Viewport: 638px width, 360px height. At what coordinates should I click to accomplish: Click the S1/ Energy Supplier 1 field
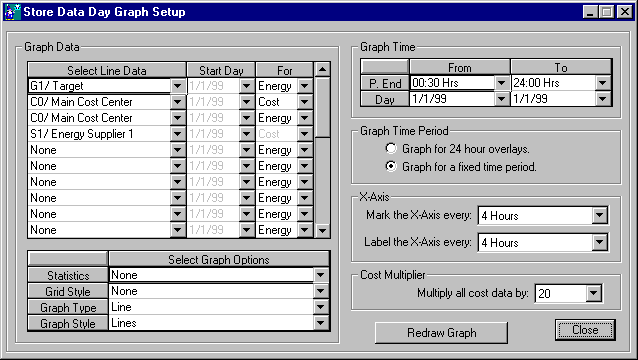100,134
